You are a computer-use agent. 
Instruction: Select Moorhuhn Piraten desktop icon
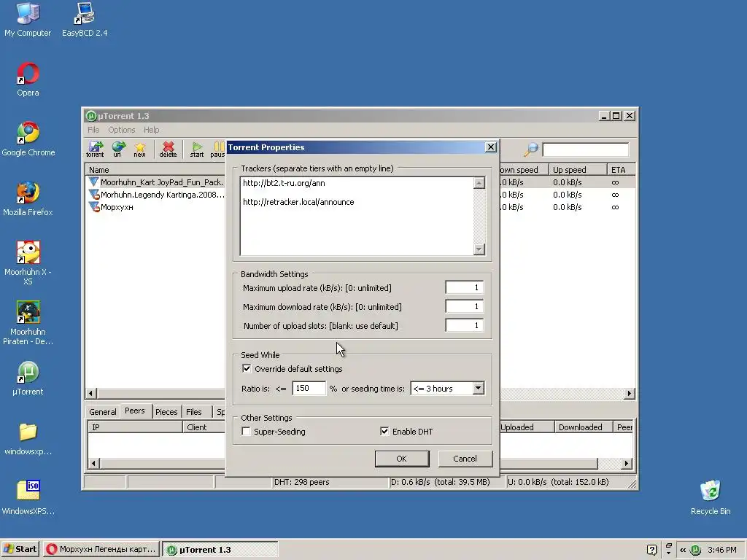28,323
